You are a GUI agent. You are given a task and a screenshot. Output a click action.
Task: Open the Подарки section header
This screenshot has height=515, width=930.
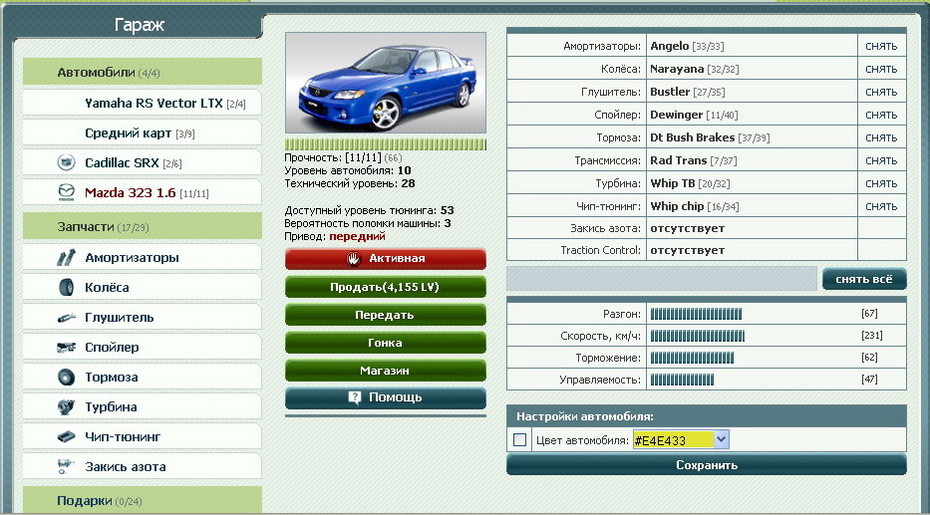pos(142,500)
